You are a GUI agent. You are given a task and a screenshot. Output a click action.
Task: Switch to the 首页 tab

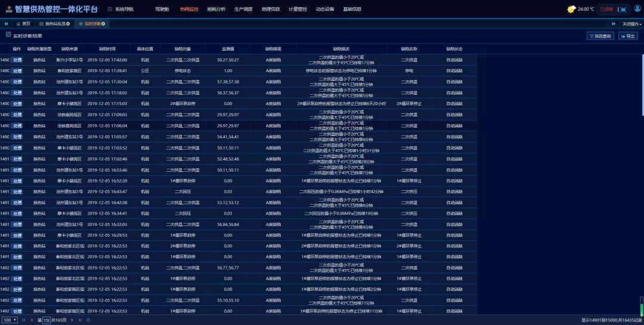coord(23,24)
